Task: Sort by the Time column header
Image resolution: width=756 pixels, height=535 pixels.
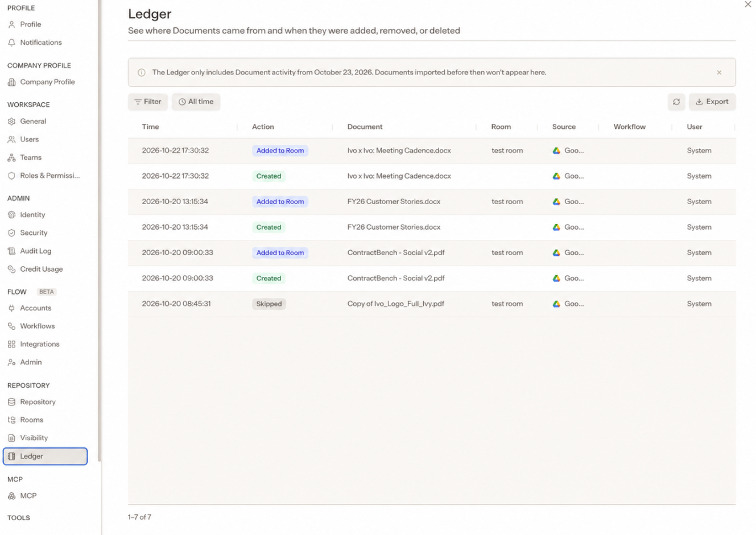Action: tap(151, 127)
